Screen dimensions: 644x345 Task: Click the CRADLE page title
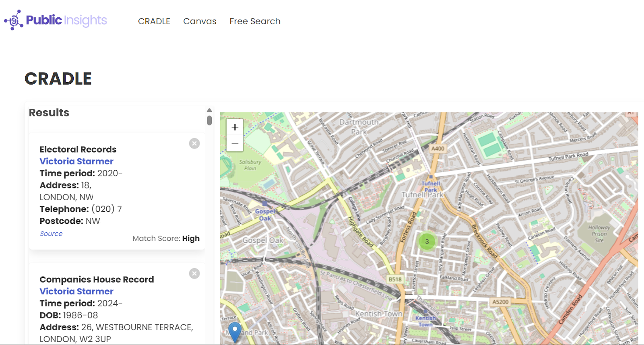pyautogui.click(x=58, y=79)
